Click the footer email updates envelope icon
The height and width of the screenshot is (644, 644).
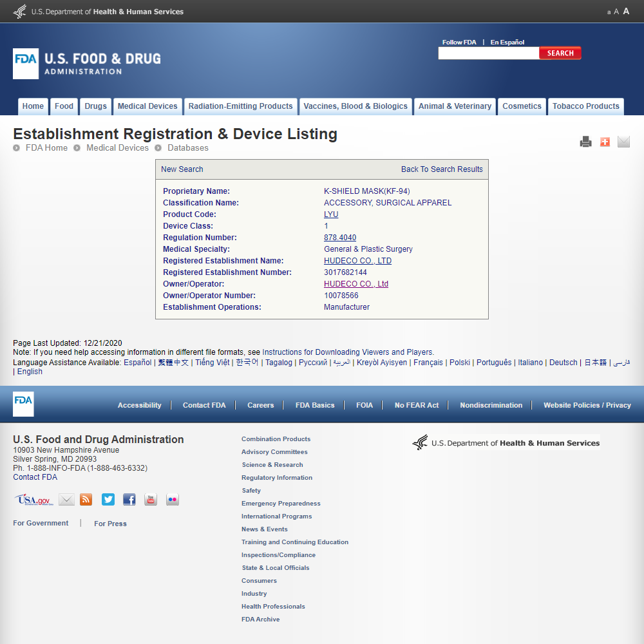[66, 500]
